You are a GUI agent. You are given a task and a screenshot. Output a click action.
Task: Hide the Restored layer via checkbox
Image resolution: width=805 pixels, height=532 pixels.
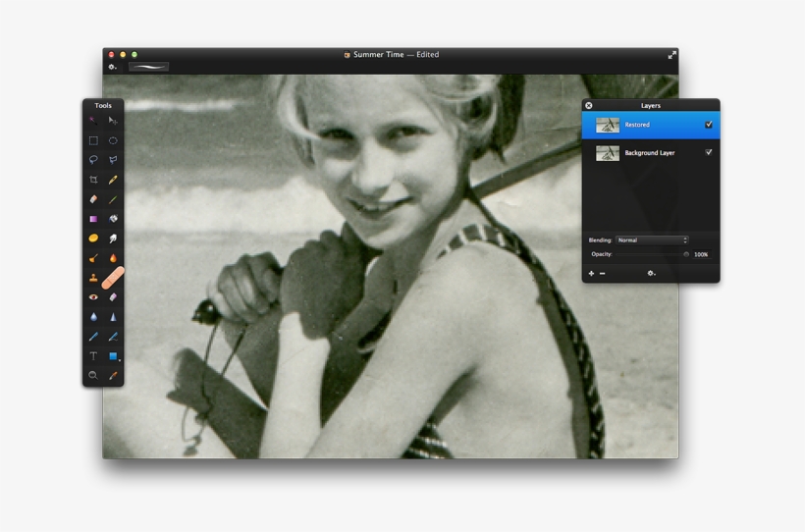click(709, 125)
